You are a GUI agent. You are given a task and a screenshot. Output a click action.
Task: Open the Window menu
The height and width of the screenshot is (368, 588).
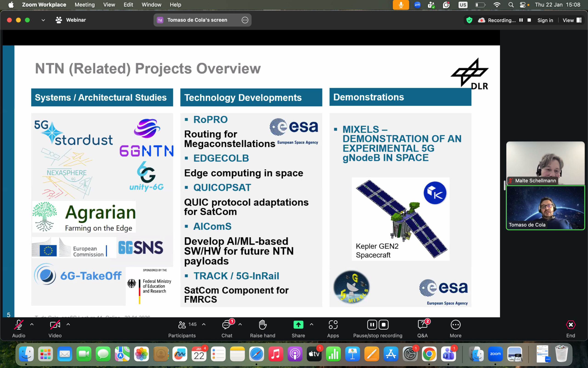point(151,5)
